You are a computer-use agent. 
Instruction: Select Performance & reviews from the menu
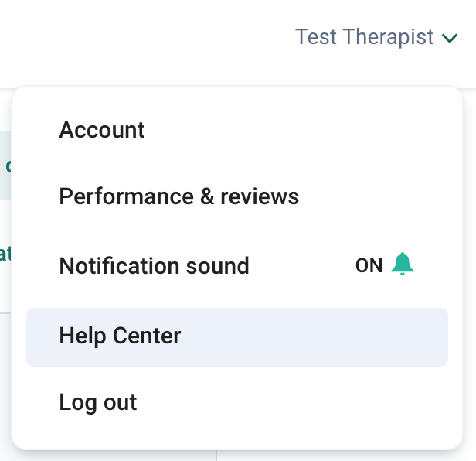tap(237, 196)
